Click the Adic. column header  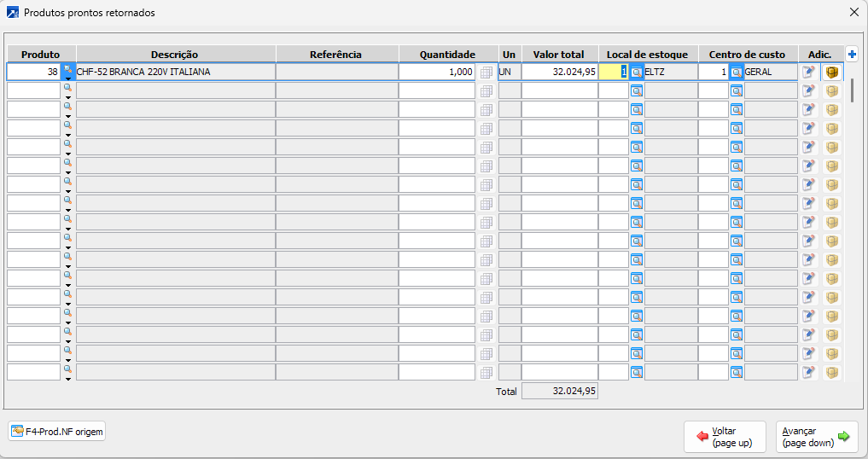click(x=820, y=55)
